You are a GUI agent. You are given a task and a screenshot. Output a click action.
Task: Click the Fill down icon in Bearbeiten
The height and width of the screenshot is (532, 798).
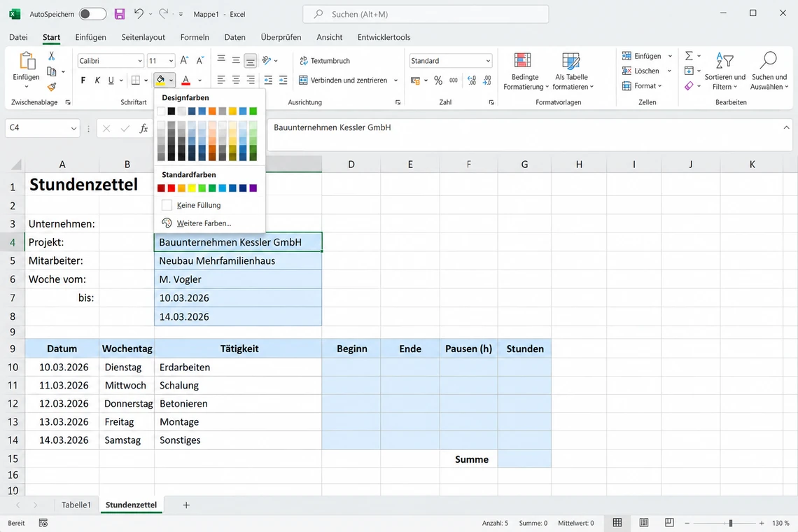coord(689,71)
